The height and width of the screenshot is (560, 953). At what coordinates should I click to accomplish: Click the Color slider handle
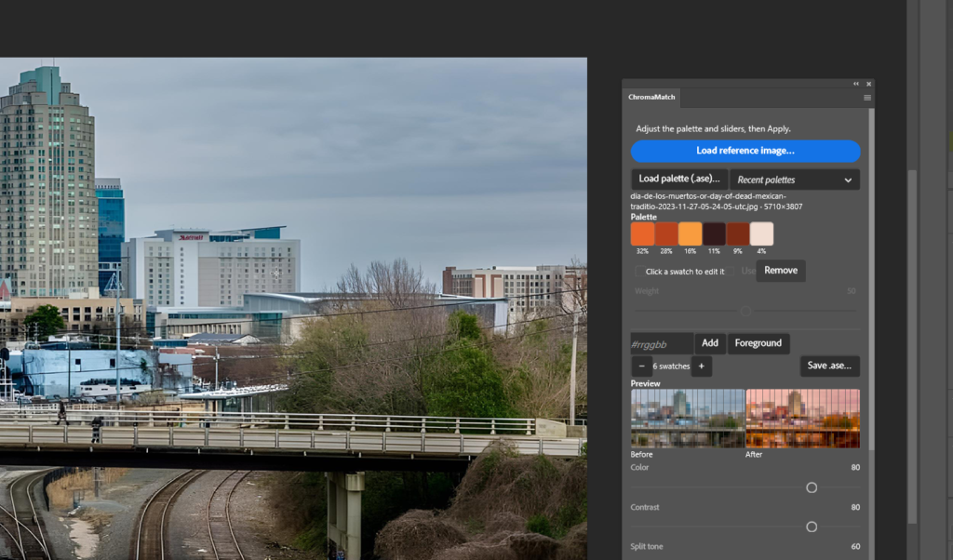[x=812, y=487]
